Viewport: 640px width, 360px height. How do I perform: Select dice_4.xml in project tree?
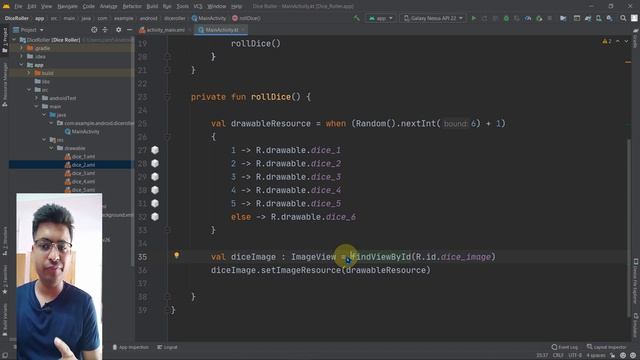tap(80, 181)
